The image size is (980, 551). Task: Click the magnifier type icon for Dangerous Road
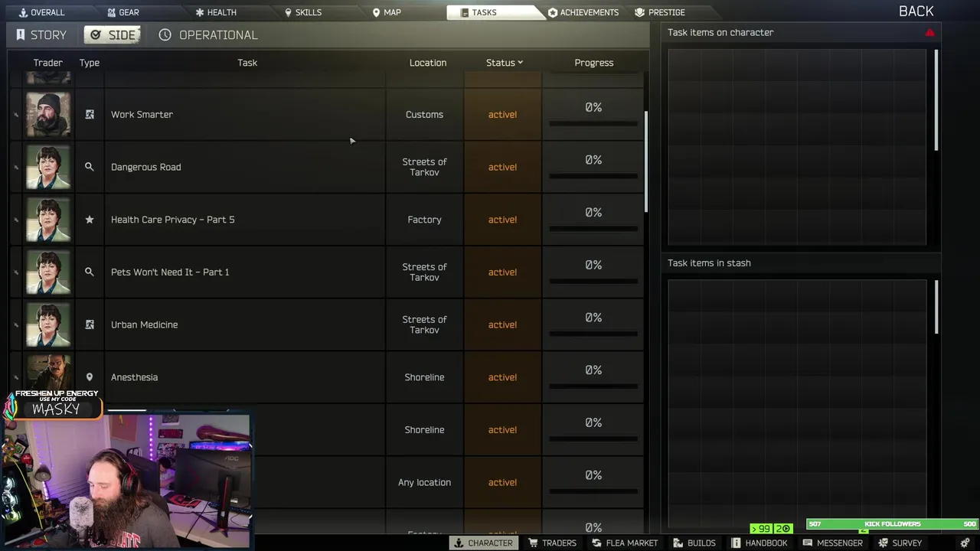[x=90, y=167]
